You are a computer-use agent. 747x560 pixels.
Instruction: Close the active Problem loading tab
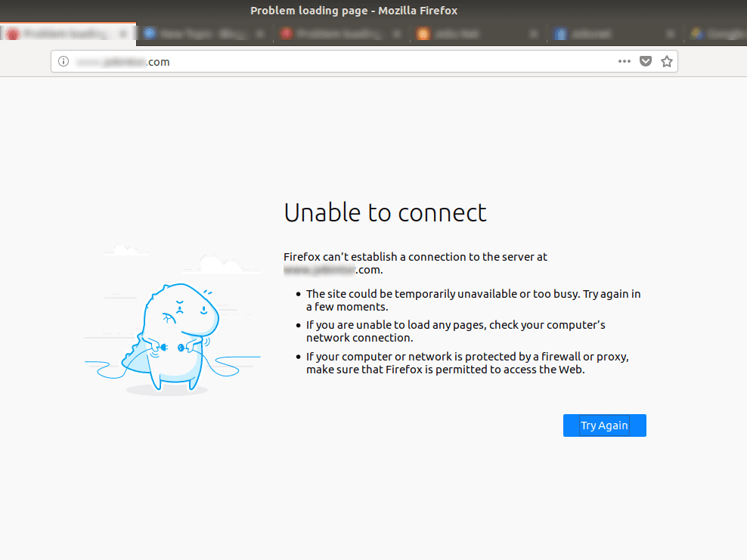(123, 34)
